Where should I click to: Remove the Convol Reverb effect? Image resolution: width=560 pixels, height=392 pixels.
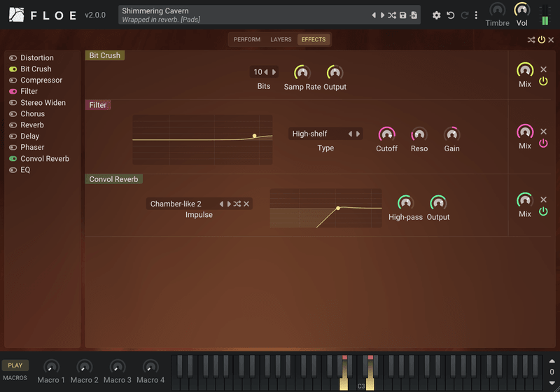point(544,199)
